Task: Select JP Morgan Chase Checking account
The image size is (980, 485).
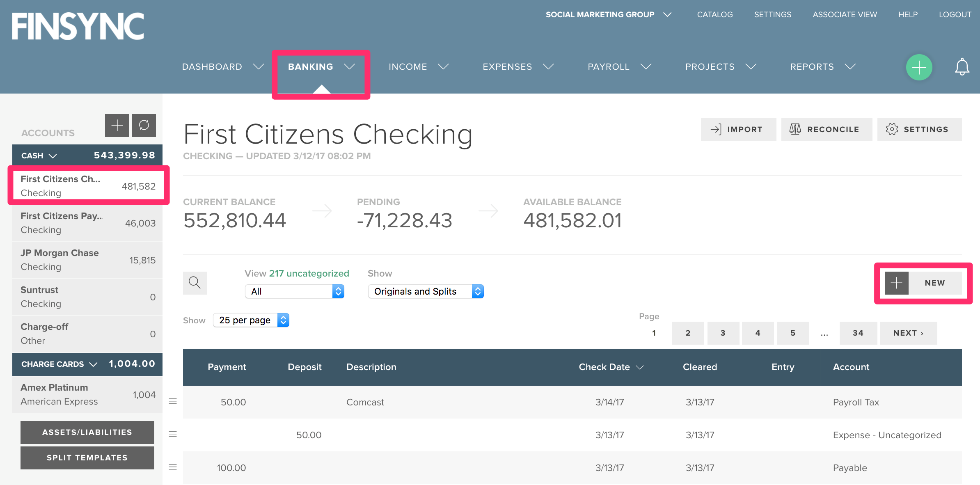Action: 88,260
